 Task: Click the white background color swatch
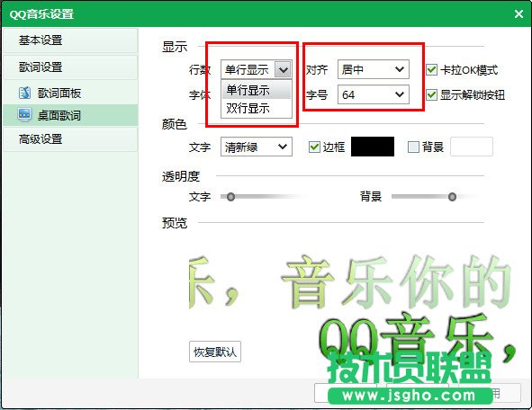click(x=472, y=147)
